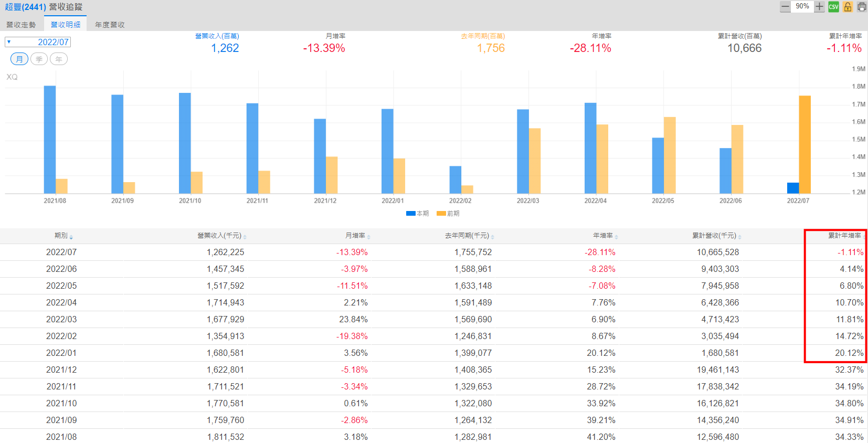This screenshot has height=443, width=868.
Task: Click the summary 月增率 value -13.39%
Action: point(324,48)
